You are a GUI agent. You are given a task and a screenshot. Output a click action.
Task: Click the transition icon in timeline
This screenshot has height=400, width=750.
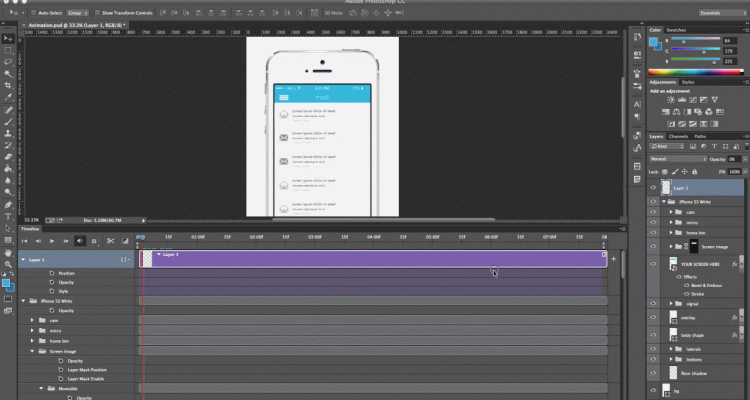(x=125, y=241)
